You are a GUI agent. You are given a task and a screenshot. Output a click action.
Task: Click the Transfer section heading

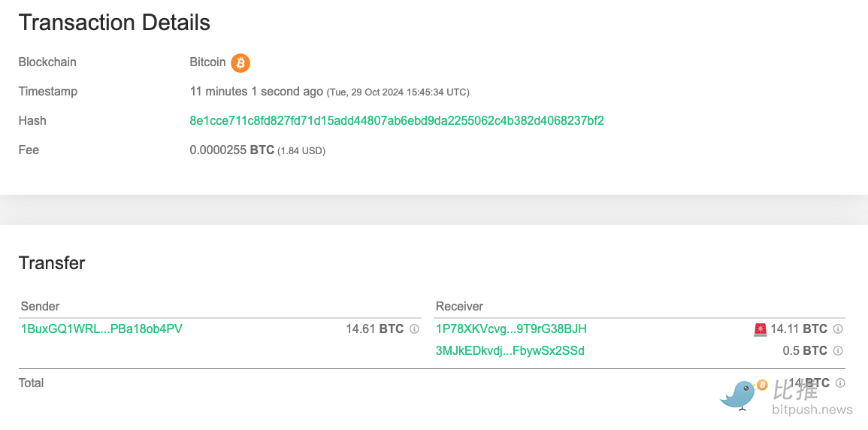[x=52, y=263]
